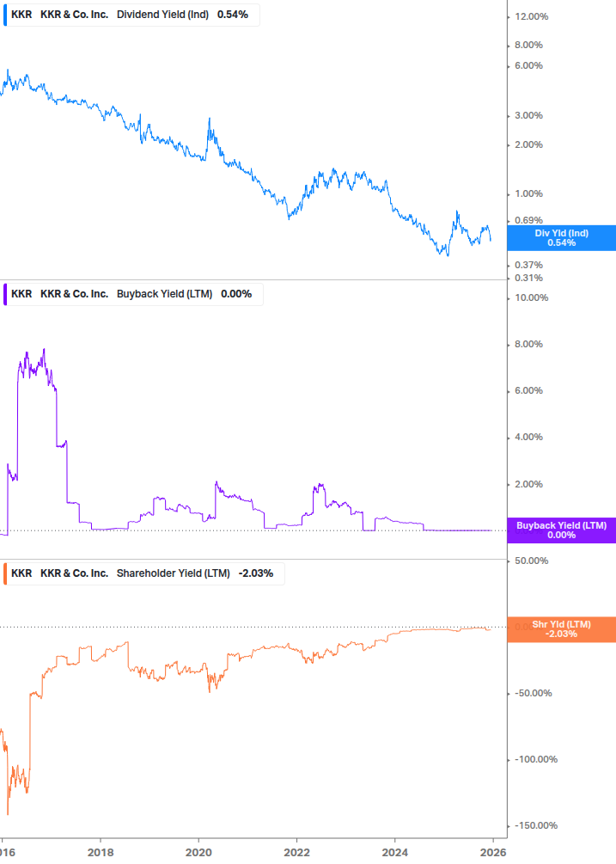Viewport: 616px width, 864px height.
Task: Click the 0.54% value in the dividend legend
Action: point(232,15)
